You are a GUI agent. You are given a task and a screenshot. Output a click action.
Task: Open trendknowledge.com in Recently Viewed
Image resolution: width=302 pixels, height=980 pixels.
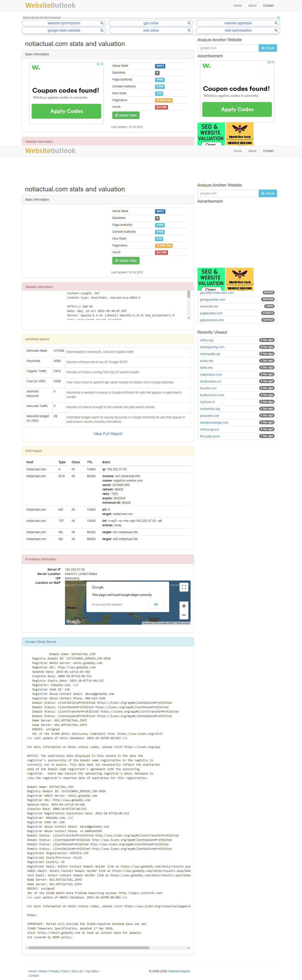coord(214,422)
